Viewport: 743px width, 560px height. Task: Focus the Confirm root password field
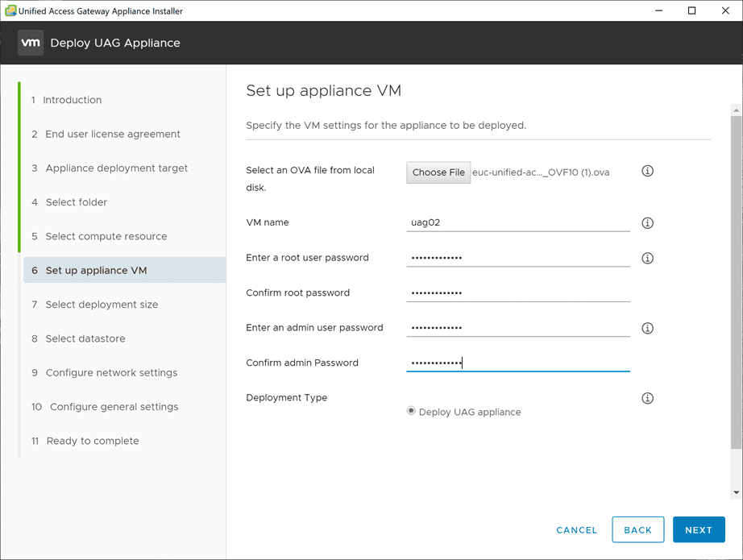[517, 292]
